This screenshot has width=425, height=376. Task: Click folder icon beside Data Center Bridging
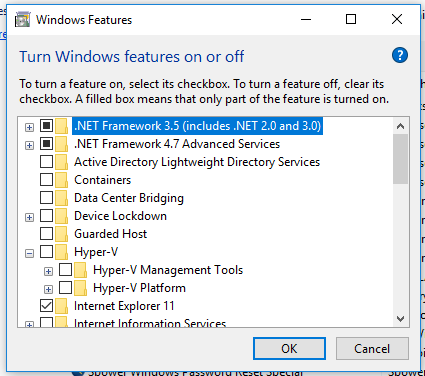pyautogui.click(x=61, y=198)
